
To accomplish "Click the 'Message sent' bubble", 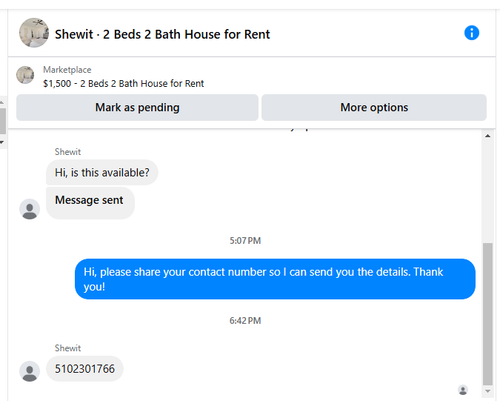I will coord(90,203).
